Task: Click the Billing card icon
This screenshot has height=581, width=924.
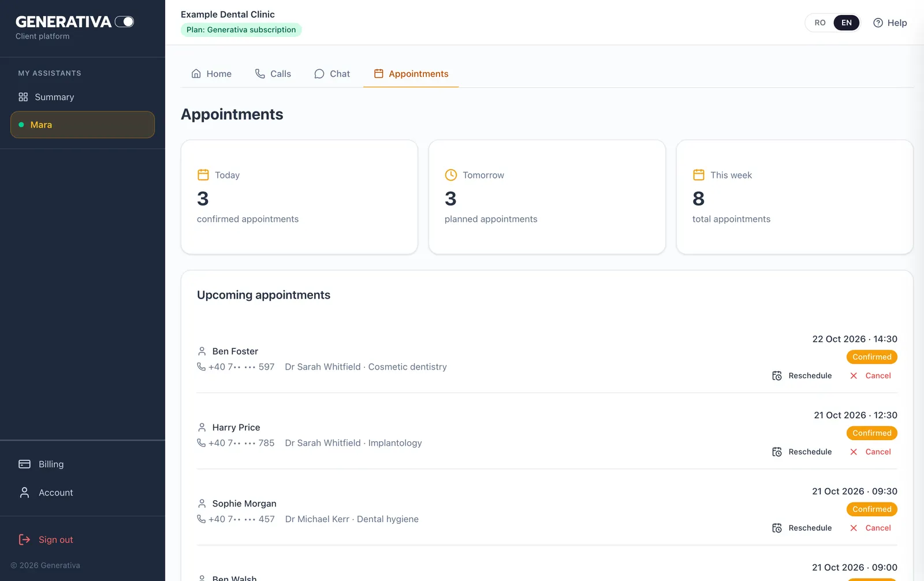Action: (24, 464)
